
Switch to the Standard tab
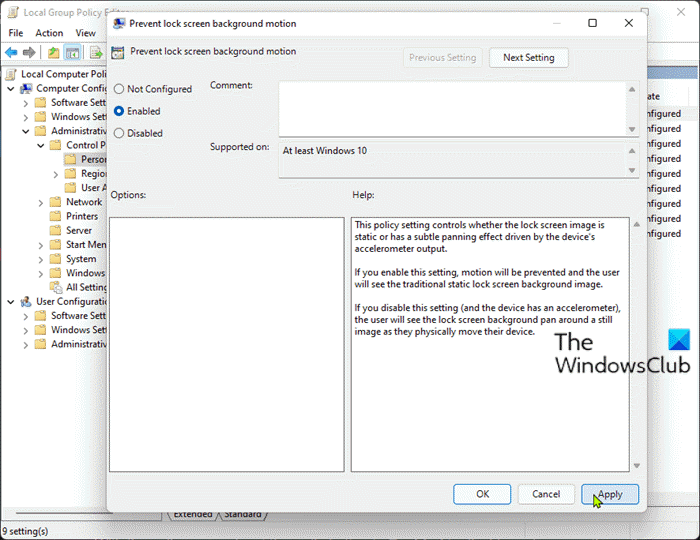point(243,515)
